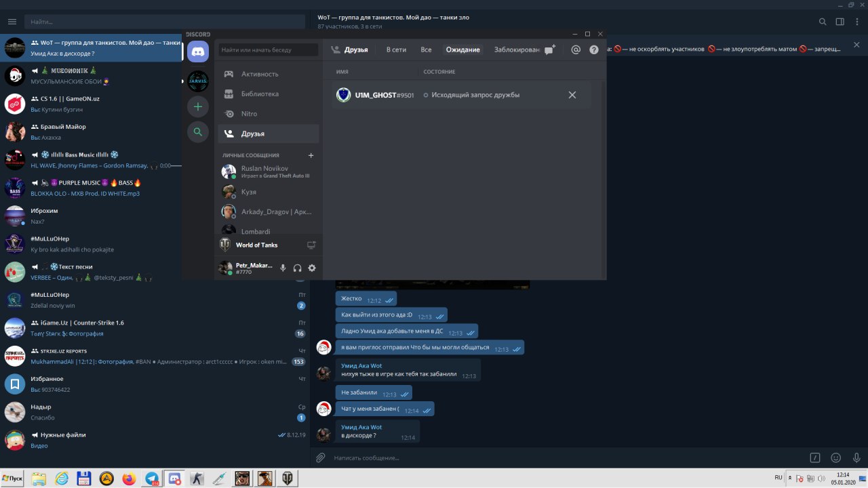Open Windows Пуск start button
868x488 pixels.
click(x=12, y=478)
